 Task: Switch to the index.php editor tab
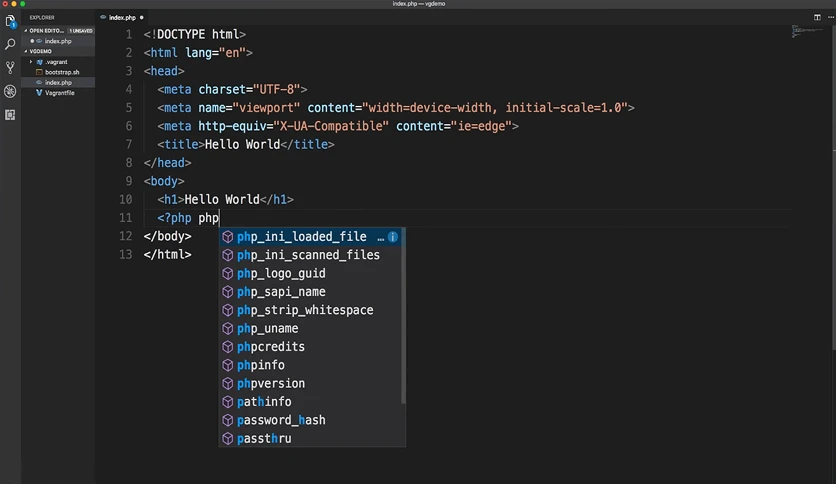tap(122, 18)
